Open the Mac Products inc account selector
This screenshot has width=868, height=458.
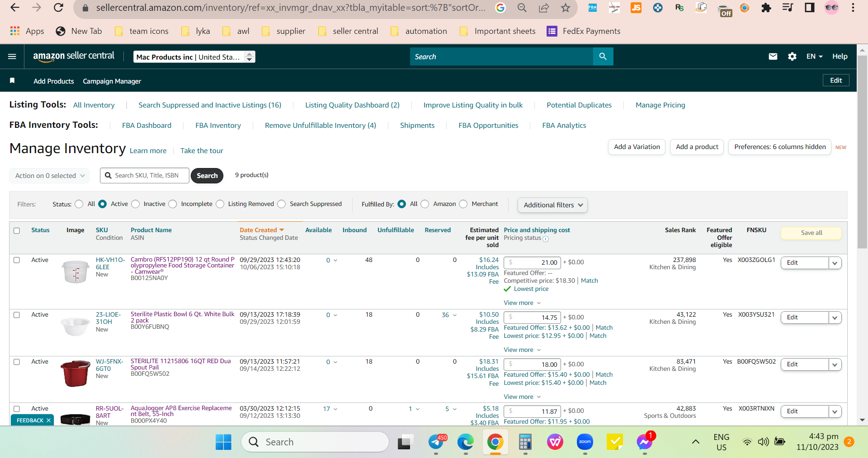194,57
